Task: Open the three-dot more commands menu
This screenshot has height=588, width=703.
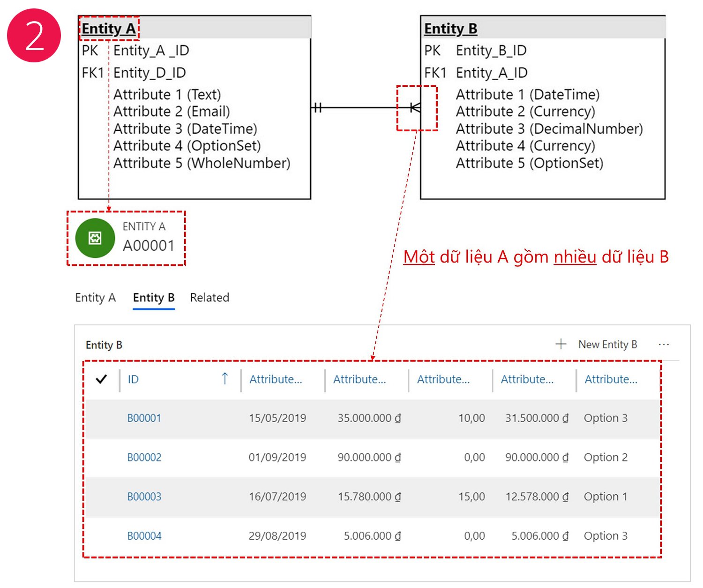Action: pos(664,345)
